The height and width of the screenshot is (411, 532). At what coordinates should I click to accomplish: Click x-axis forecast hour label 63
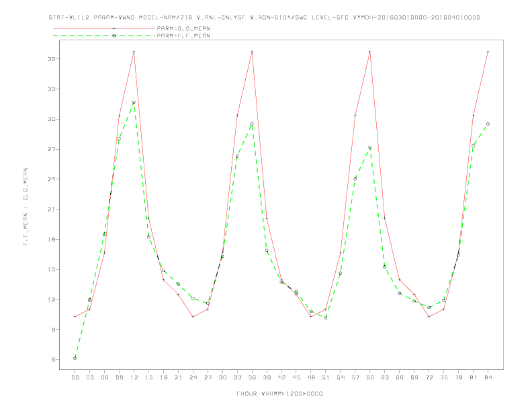point(385,377)
